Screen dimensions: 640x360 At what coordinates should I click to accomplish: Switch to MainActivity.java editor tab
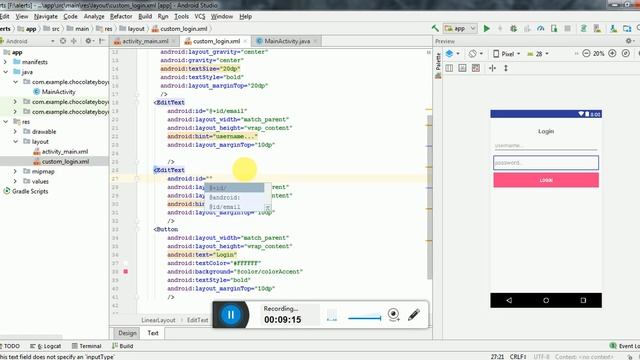pyautogui.click(x=287, y=41)
